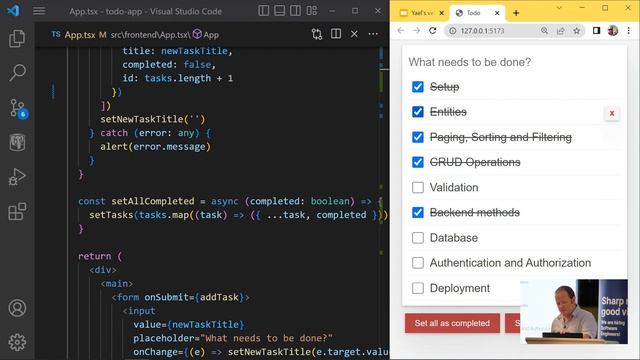
Task: Close the Todo browser tab
Action: (x=497, y=13)
